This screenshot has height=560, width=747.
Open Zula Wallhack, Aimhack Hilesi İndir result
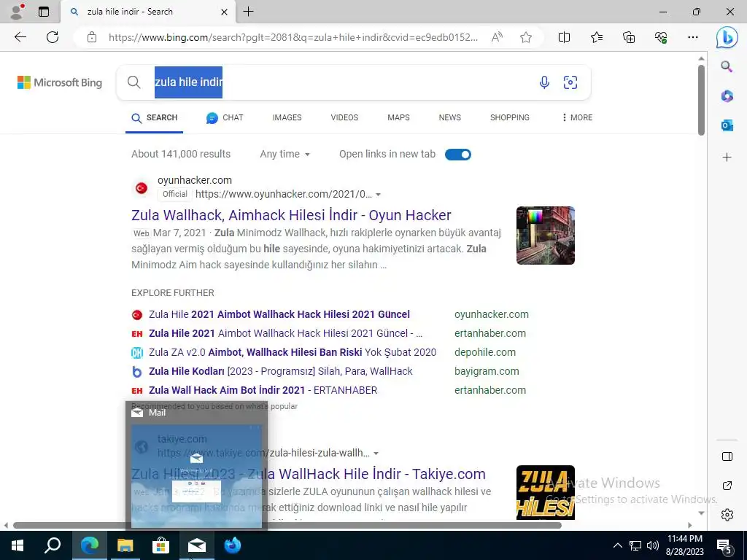pos(291,215)
